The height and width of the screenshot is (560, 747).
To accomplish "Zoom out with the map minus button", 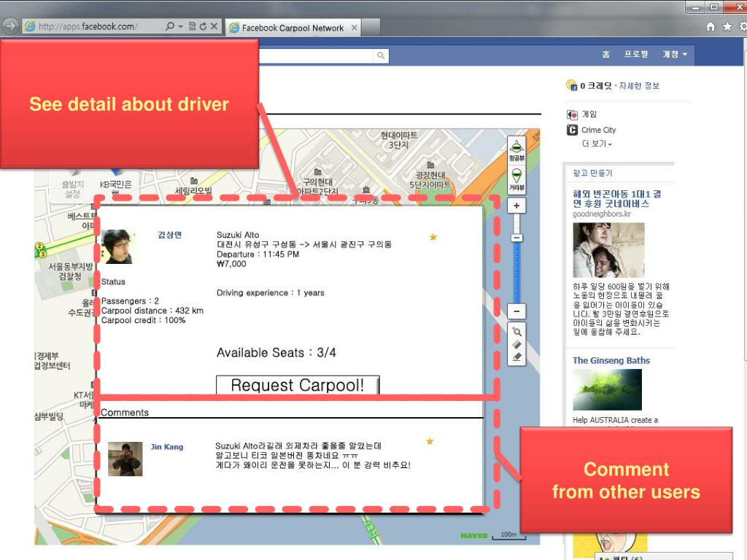I will tap(516, 311).
